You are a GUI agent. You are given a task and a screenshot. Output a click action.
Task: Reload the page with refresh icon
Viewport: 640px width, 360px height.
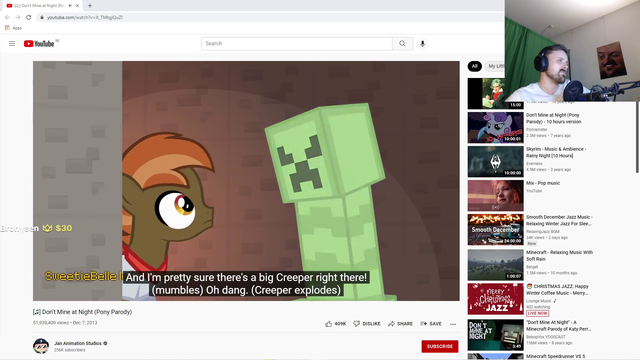point(29,17)
